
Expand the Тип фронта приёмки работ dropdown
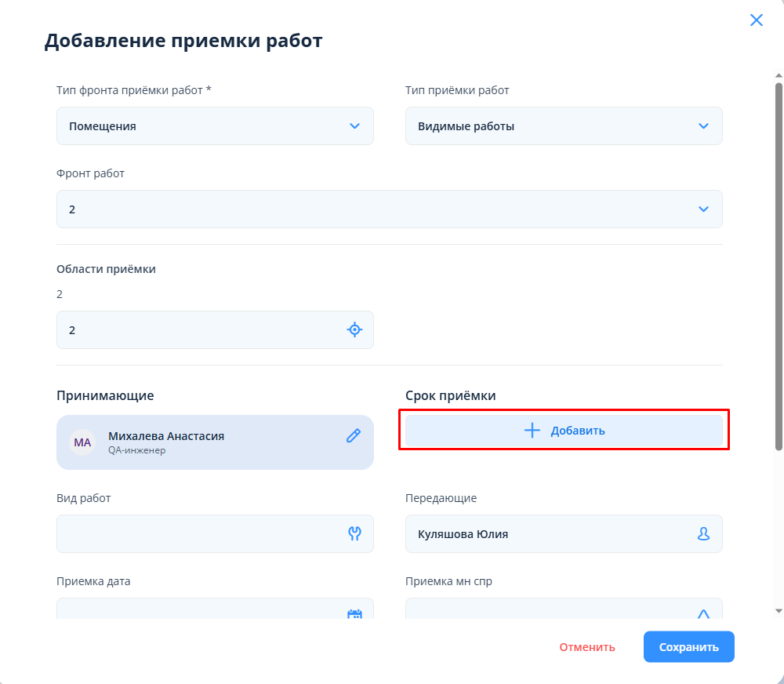point(354,126)
